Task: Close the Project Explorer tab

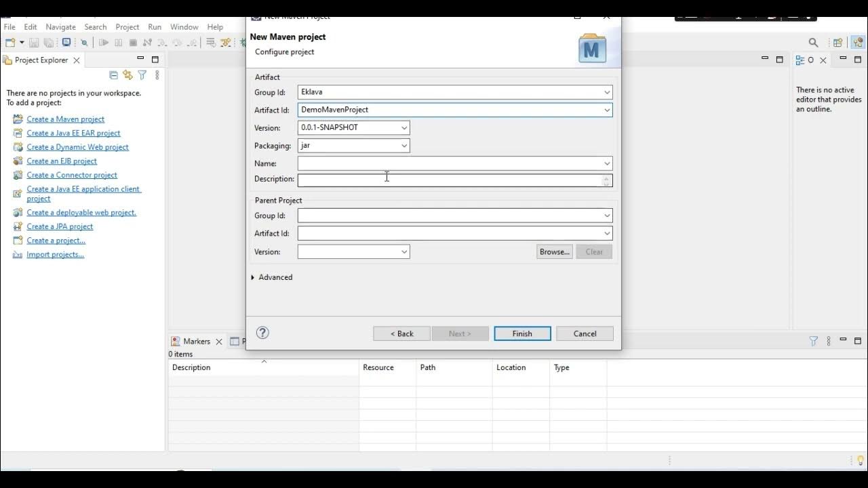Action: [x=77, y=60]
